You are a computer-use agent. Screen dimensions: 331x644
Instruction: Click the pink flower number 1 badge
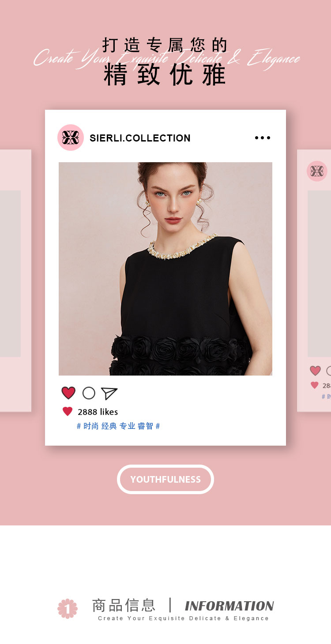point(68,608)
